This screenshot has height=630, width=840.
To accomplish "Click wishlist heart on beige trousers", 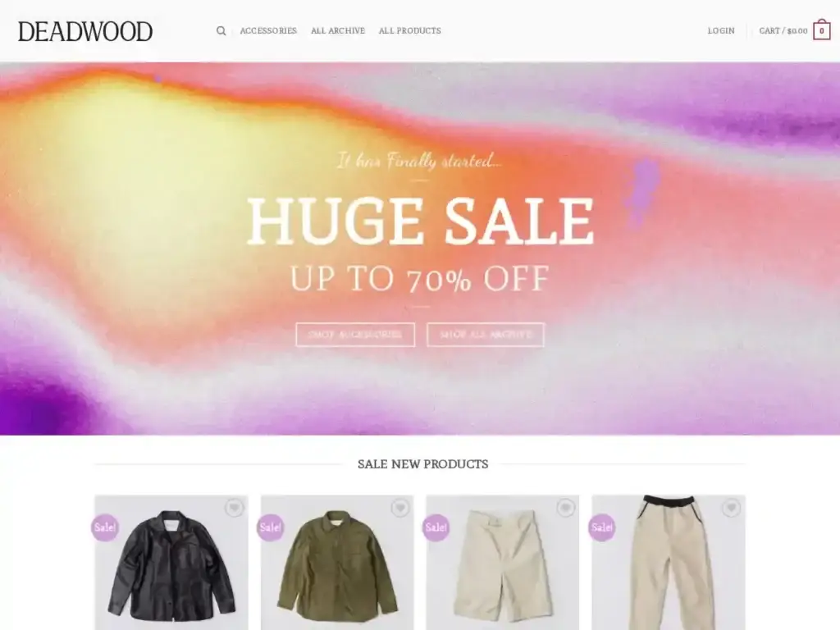I will tap(731, 508).
